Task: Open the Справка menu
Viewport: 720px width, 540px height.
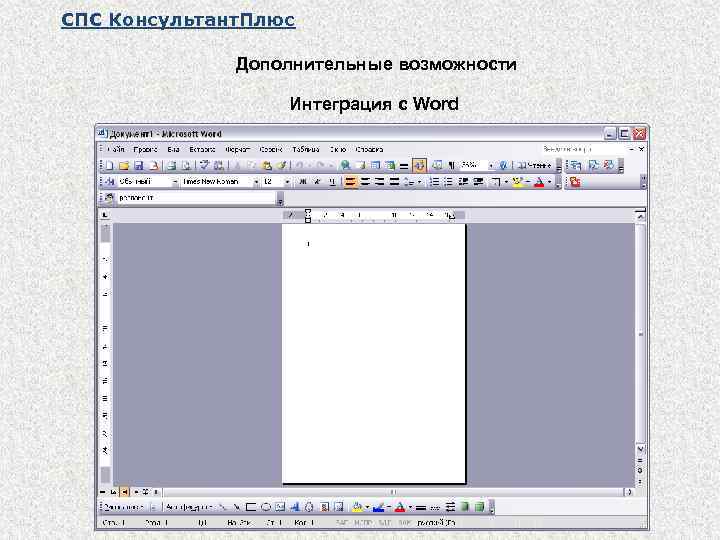Action: pos(369,149)
